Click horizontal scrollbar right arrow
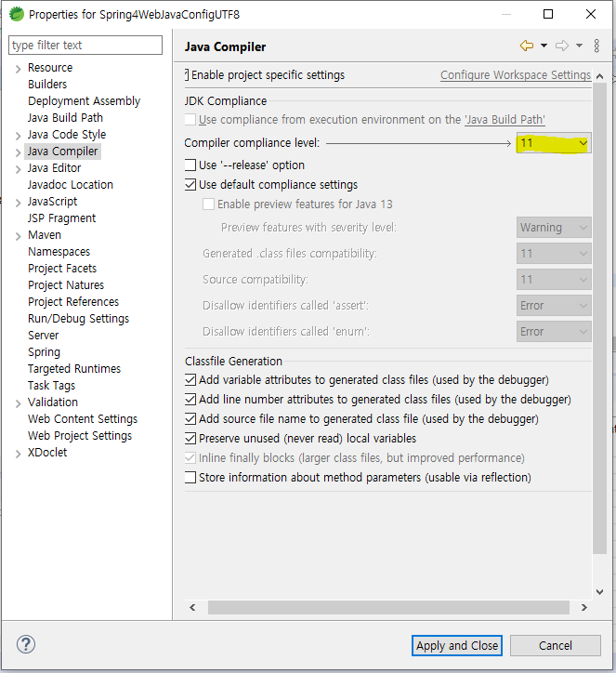 583,607
